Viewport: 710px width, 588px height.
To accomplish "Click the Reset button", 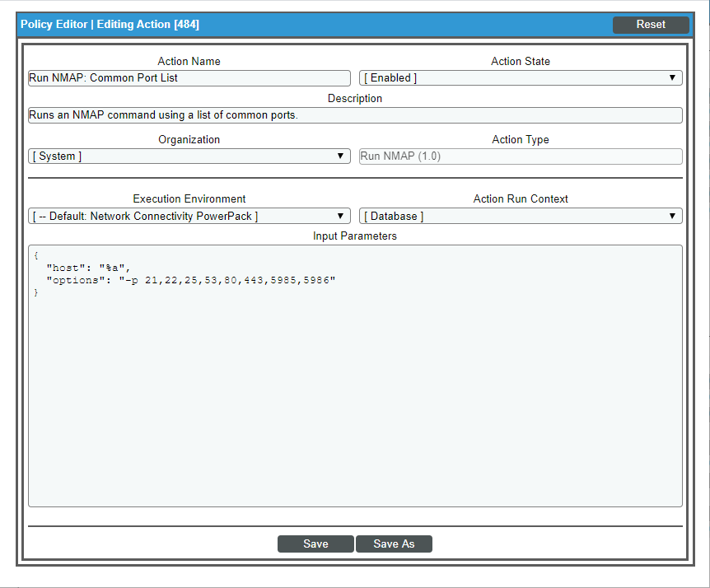I will tap(650, 25).
